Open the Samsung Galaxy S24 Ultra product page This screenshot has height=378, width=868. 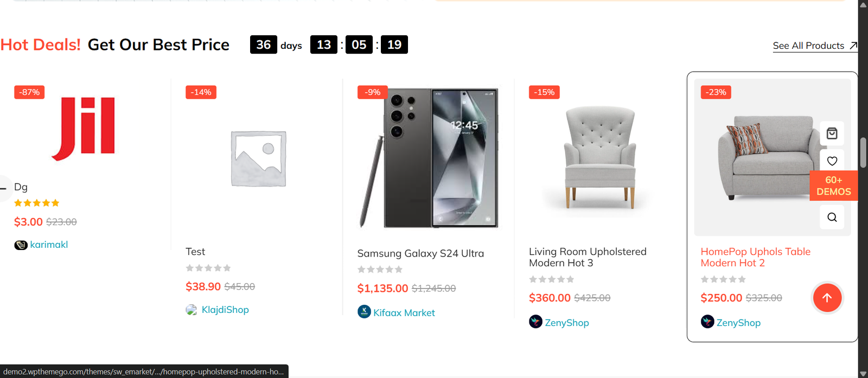(x=420, y=253)
